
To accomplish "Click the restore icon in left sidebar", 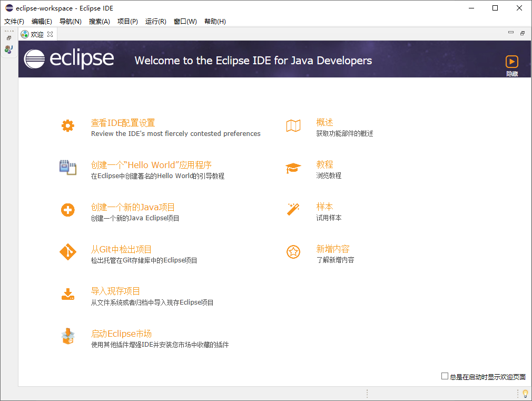I will (x=9, y=38).
